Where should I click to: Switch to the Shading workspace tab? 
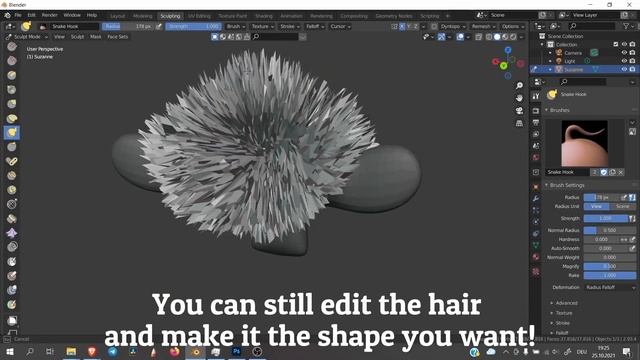(x=264, y=16)
